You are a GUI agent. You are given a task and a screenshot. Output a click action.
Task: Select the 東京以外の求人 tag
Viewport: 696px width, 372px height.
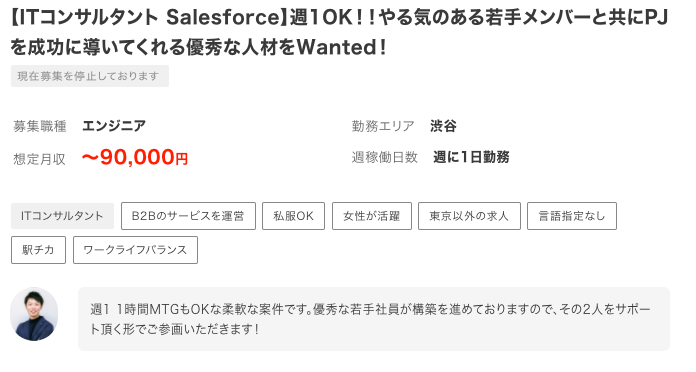(469, 216)
